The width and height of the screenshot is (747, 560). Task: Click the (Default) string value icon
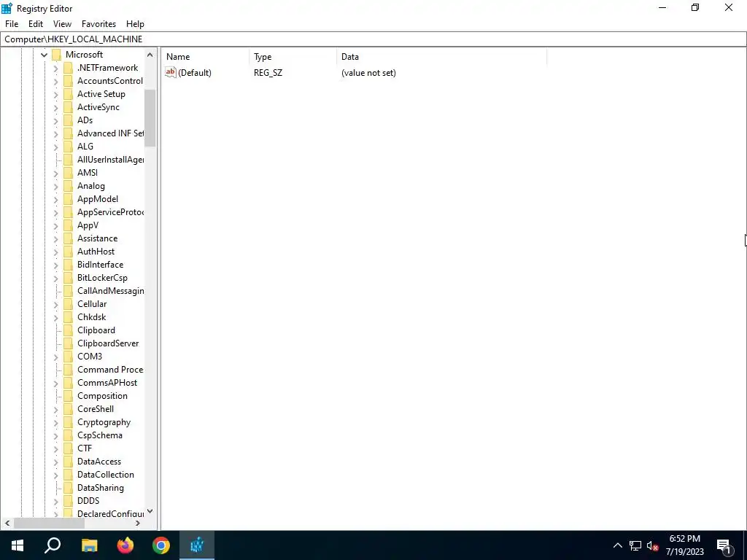point(171,72)
